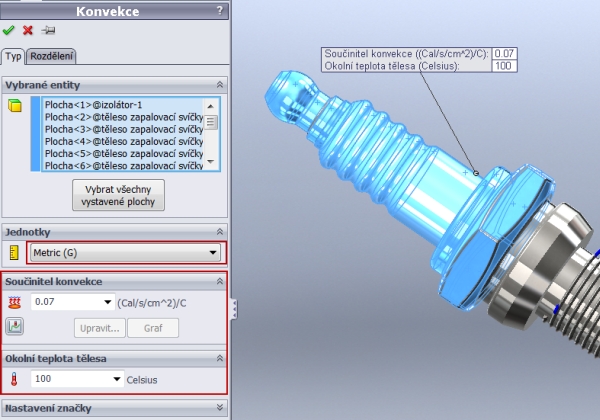This screenshot has width=600, height=420.
Task: Pin the Konvekce property panel
Action: pyautogui.click(x=49, y=30)
